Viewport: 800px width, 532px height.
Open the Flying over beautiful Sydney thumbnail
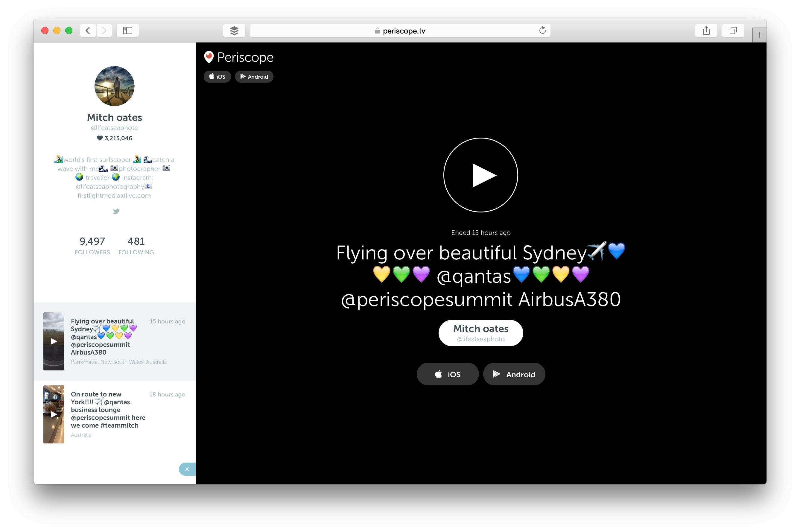point(54,341)
